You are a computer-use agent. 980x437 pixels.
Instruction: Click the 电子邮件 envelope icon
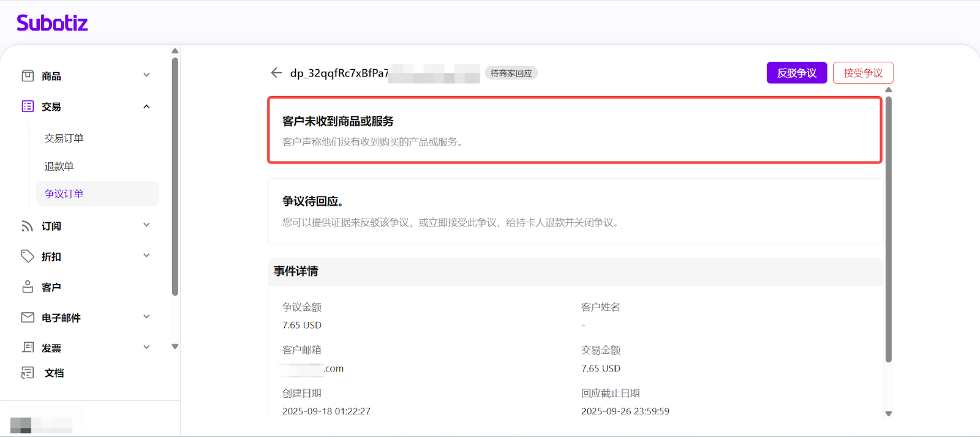[x=28, y=318]
